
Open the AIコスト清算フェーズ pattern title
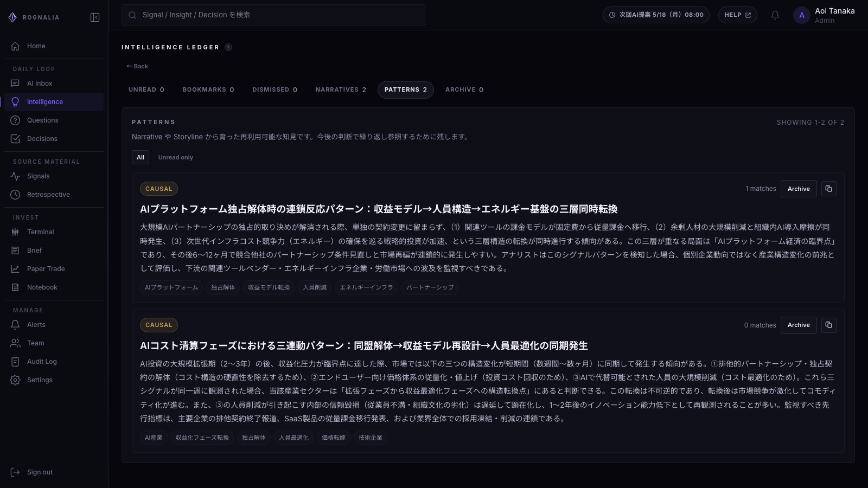tap(364, 346)
